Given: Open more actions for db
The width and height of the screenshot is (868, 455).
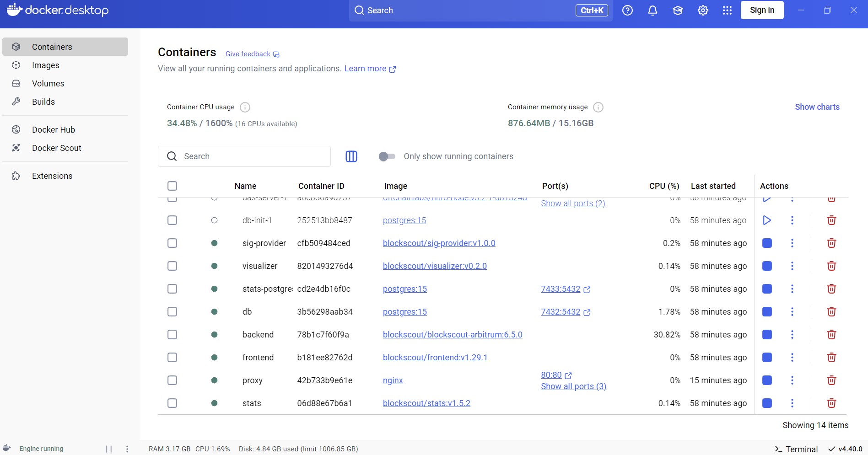Looking at the screenshot, I should tap(792, 312).
